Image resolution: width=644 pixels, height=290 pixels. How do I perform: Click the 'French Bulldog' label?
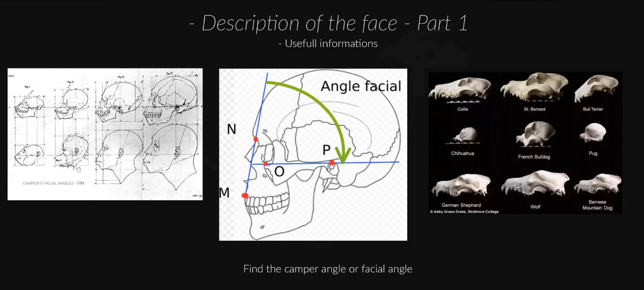point(534,157)
